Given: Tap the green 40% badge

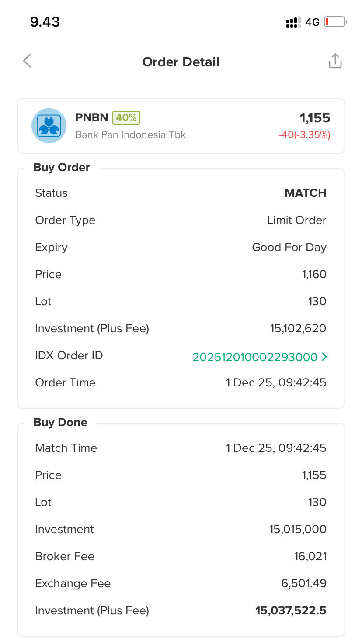Looking at the screenshot, I should (x=126, y=118).
